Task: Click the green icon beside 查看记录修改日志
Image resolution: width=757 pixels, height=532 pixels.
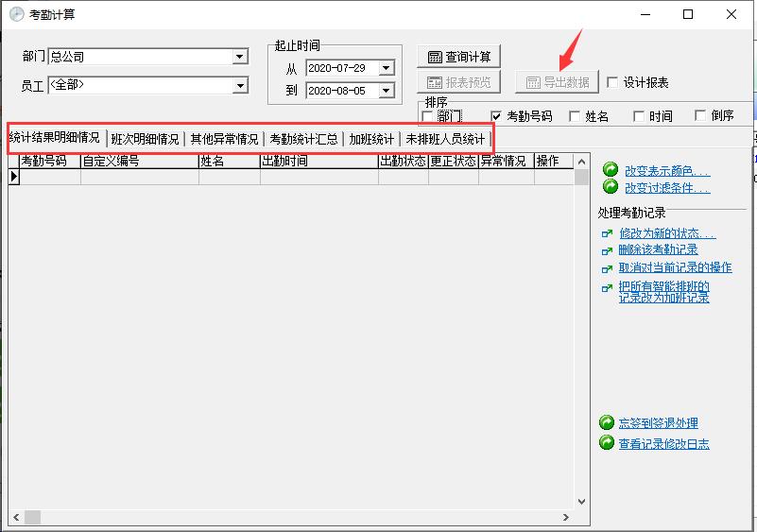Action: (607, 443)
